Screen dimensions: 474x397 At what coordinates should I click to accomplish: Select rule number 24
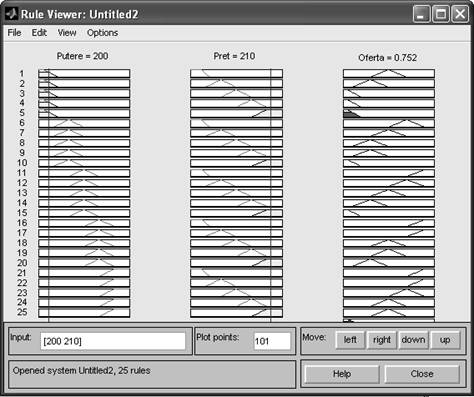[22, 302]
